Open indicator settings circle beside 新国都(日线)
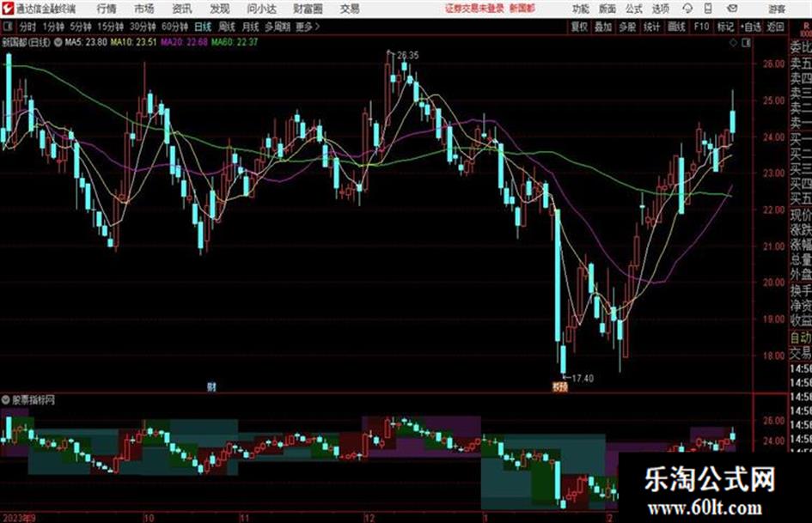 click(58, 42)
